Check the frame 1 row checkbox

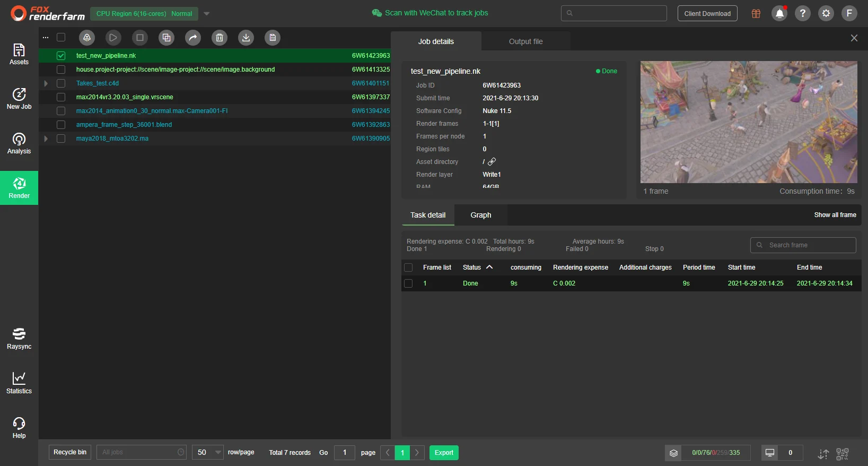coord(408,283)
